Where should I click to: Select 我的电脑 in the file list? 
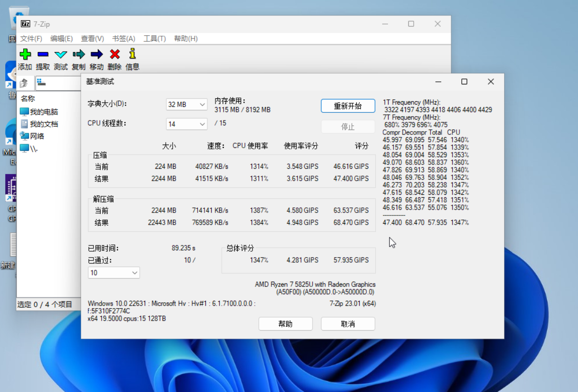click(39, 112)
